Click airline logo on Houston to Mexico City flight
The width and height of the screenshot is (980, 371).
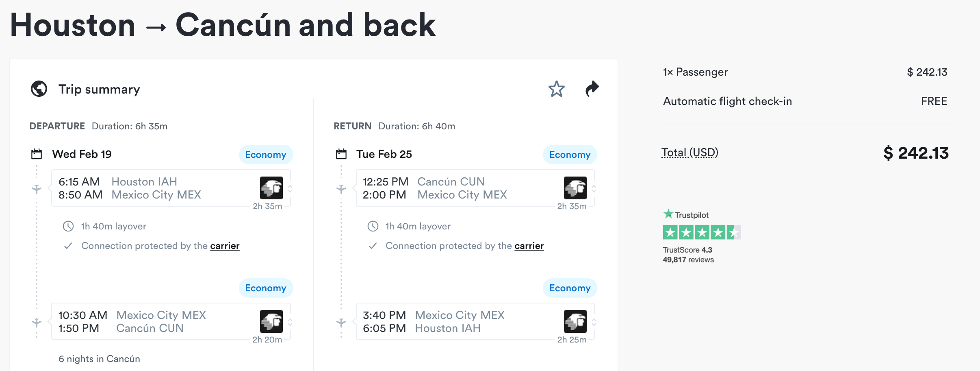point(271,188)
